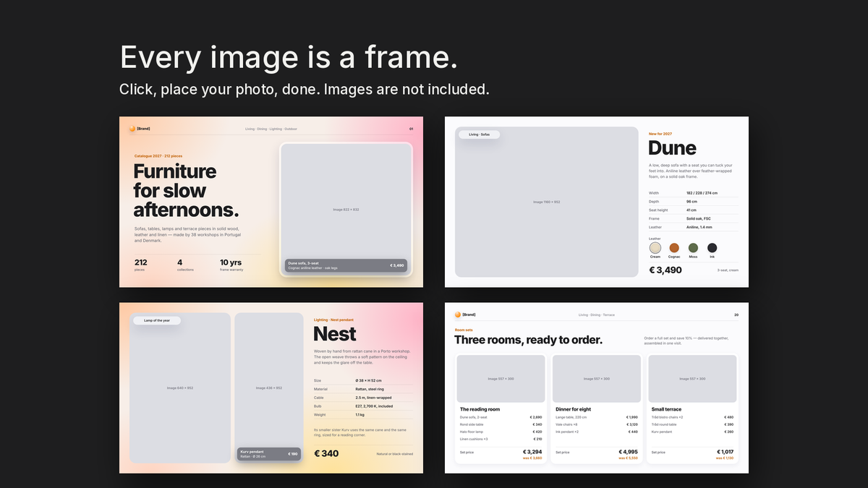Click the image placeholder above The reading room
This screenshot has width=868, height=488.
501,378
